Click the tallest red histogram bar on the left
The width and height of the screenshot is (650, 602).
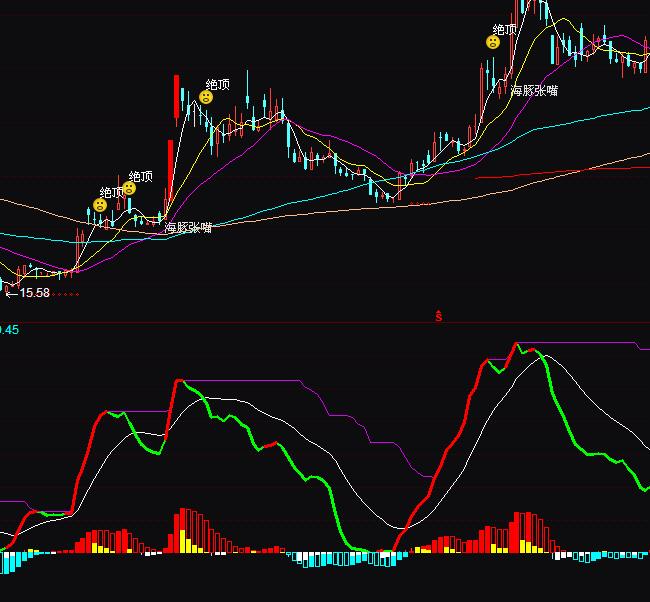182,531
